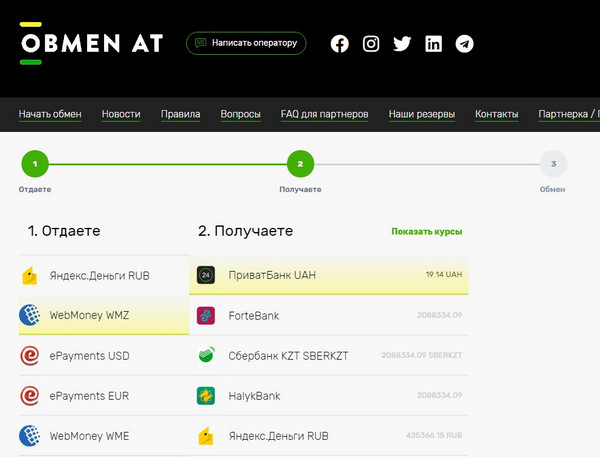Select ePayments USD to give

pyautogui.click(x=104, y=356)
